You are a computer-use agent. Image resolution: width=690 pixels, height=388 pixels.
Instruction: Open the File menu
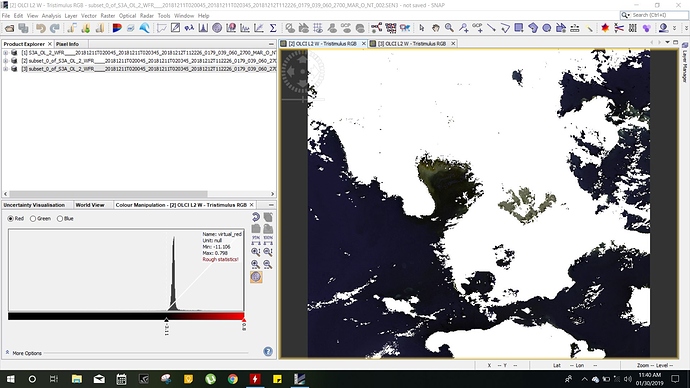pos(6,15)
